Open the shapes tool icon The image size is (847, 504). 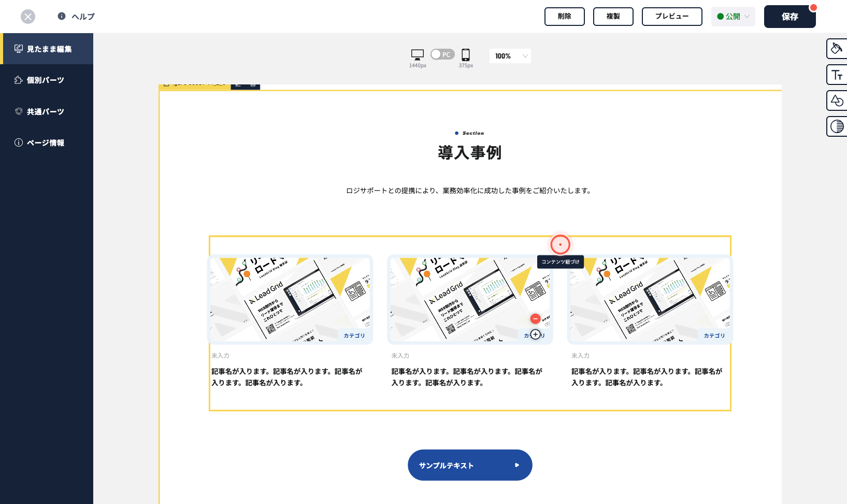coord(837,100)
